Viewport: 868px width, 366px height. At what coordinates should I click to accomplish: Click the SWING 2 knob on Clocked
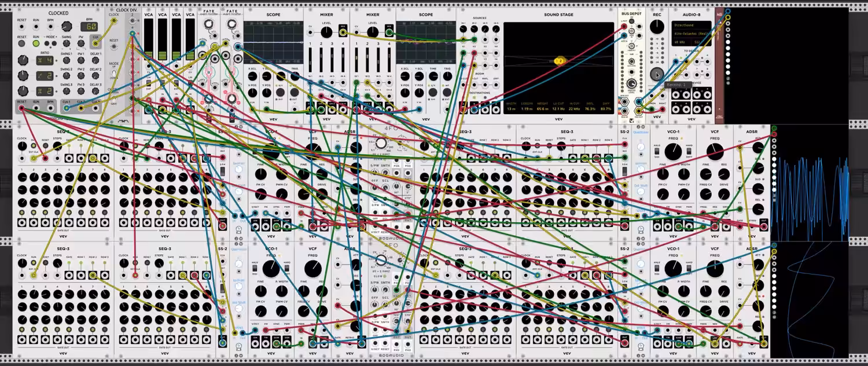(x=67, y=76)
